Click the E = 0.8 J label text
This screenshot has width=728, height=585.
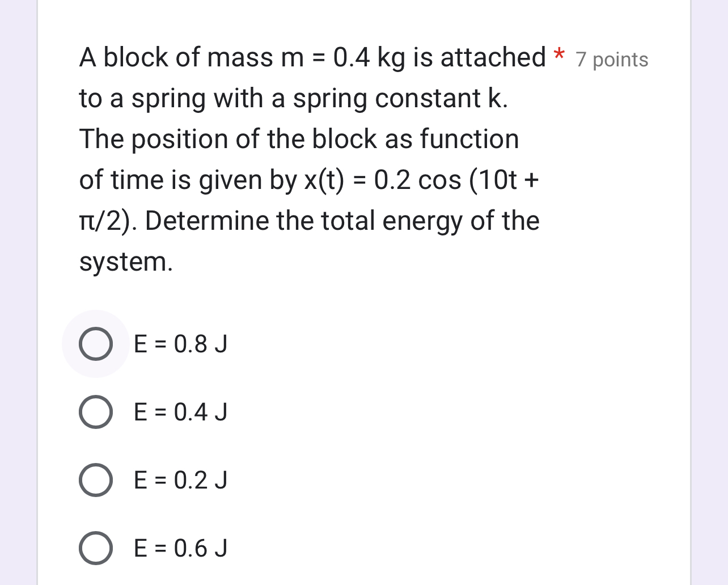point(180,344)
